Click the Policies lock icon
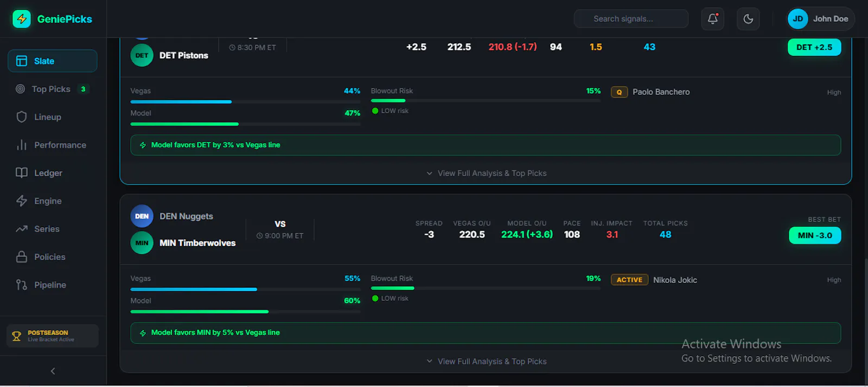868x387 pixels. (x=22, y=257)
